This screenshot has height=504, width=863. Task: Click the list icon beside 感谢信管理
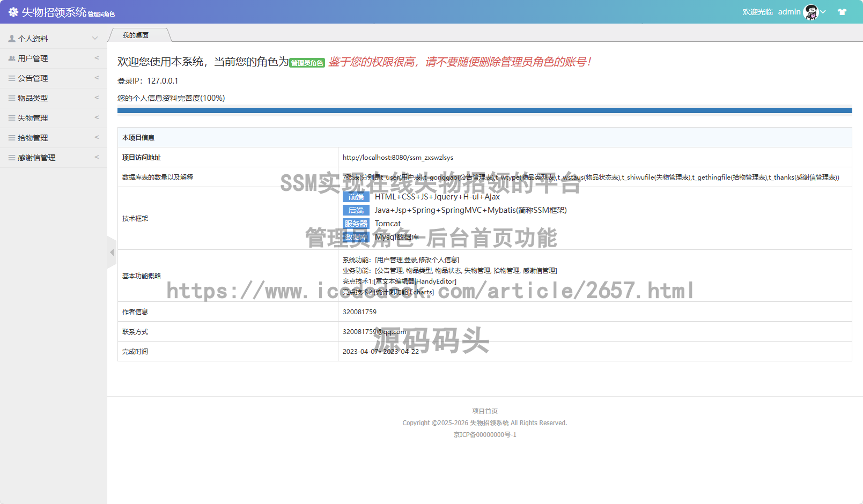point(12,158)
